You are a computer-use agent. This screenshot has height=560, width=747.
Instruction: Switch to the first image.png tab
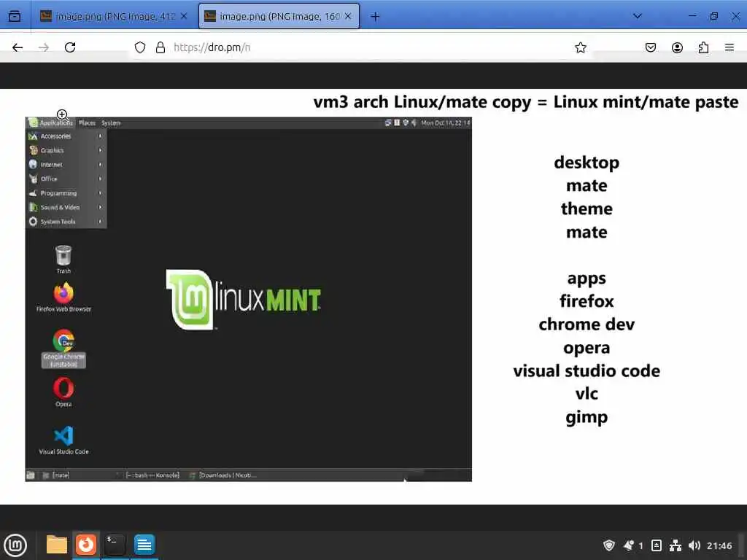pyautogui.click(x=113, y=16)
